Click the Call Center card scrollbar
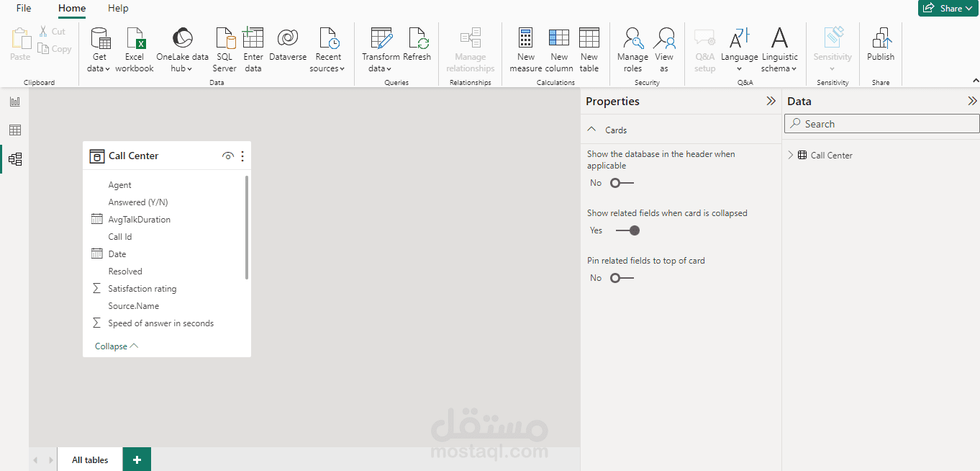The image size is (980, 471). coord(247,228)
